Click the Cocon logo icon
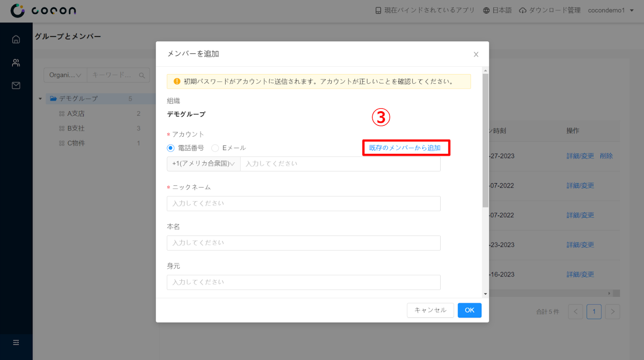 coord(18,11)
